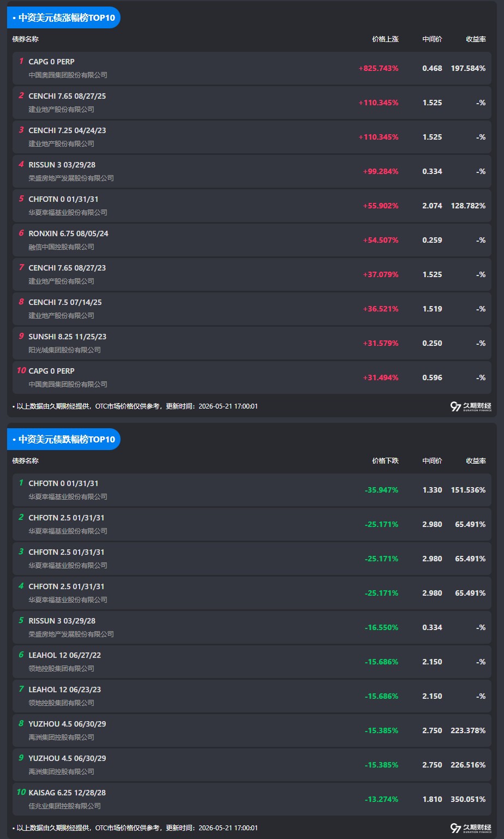Select bond SUNSHI 8.25 11/25/23
This screenshot has height=839, width=504.
(x=67, y=337)
